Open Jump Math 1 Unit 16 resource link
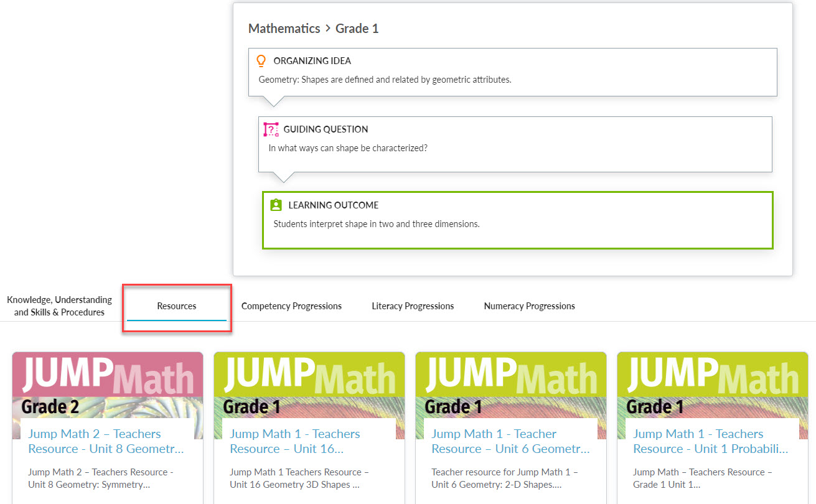The height and width of the screenshot is (504, 816). 295,441
